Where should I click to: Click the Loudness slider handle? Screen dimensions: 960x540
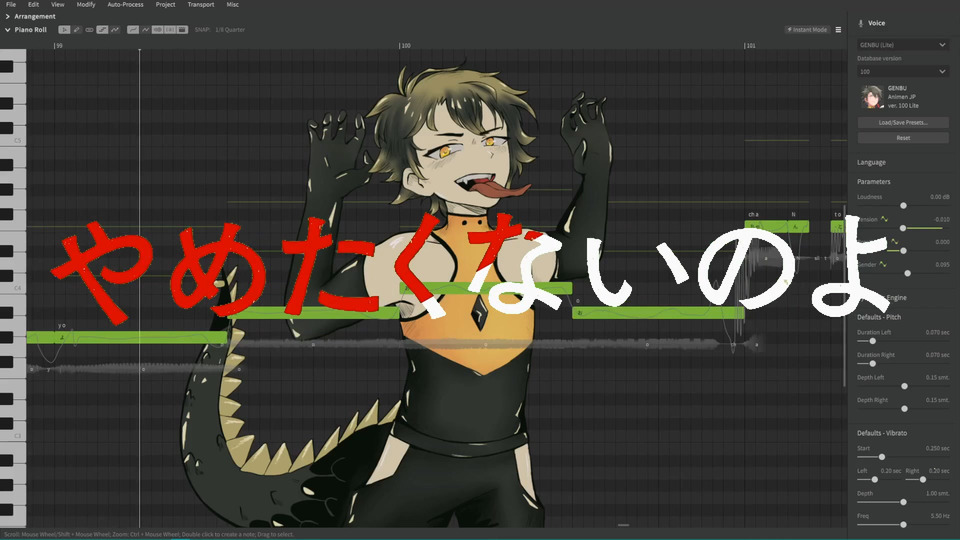tap(903, 206)
